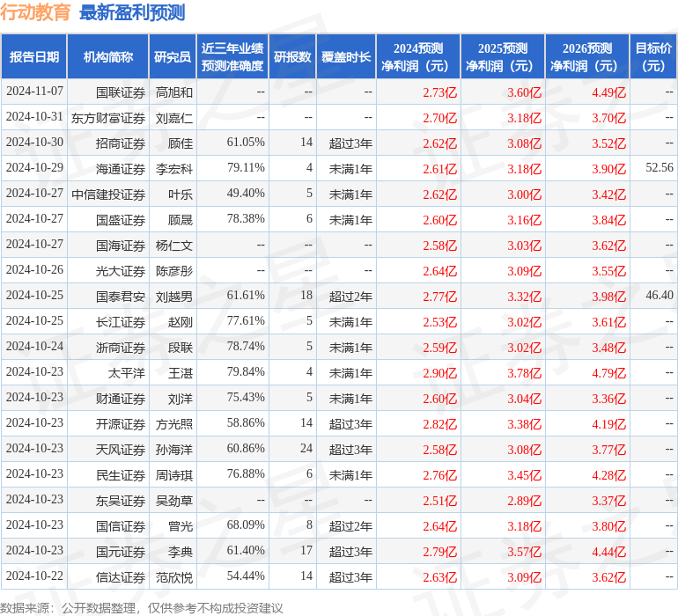Click the 2.89亿 forecast value

[x=524, y=500]
